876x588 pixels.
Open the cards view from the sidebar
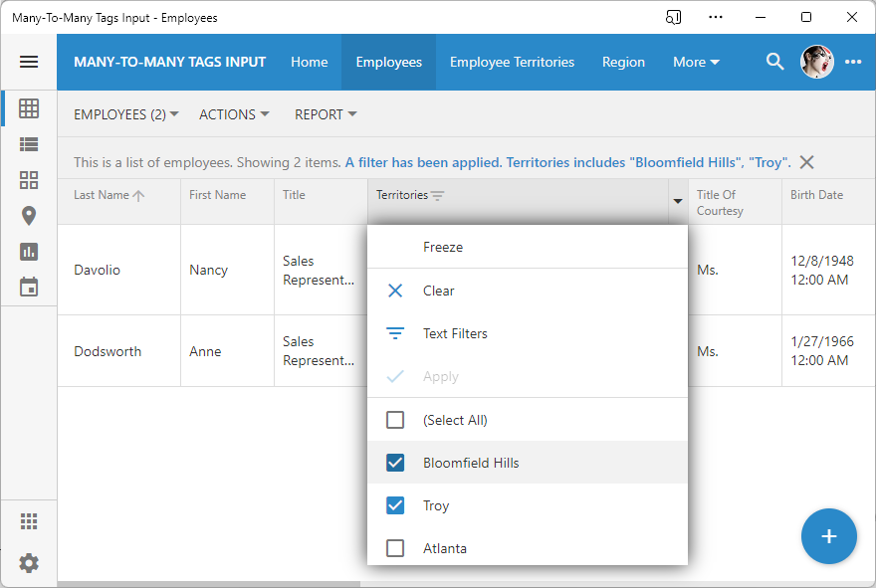tap(28, 180)
